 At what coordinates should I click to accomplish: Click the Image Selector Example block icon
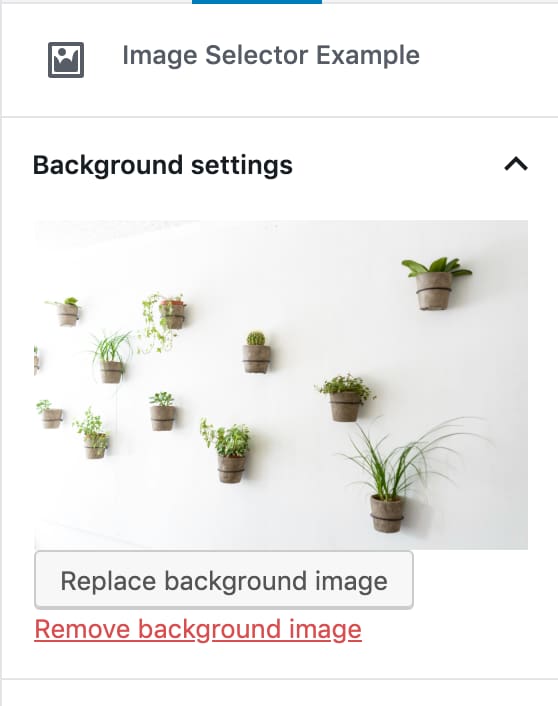click(x=66, y=60)
